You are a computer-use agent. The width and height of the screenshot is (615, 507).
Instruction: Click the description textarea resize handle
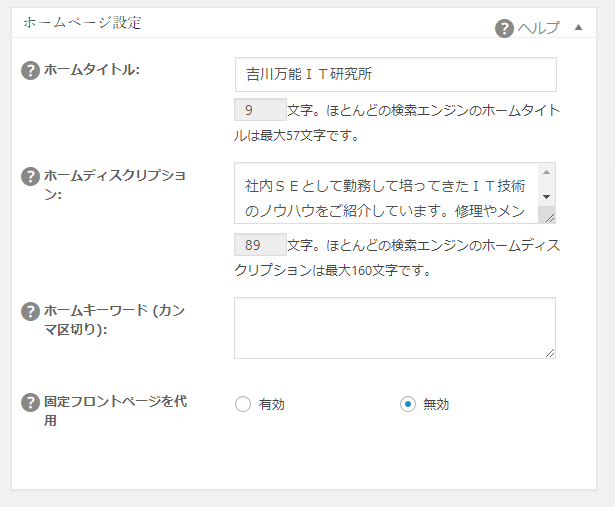[548, 216]
